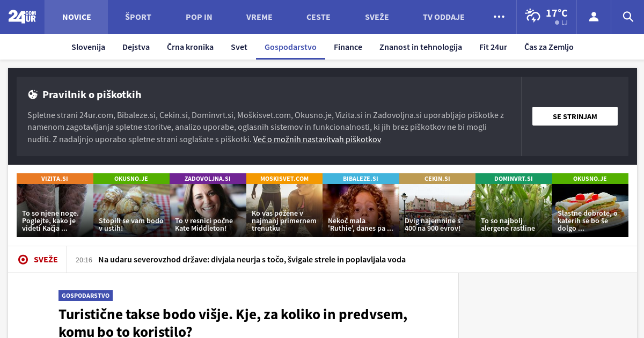644x338 pixels.
Task: Open the user profile icon
Action: pyautogui.click(x=594, y=17)
